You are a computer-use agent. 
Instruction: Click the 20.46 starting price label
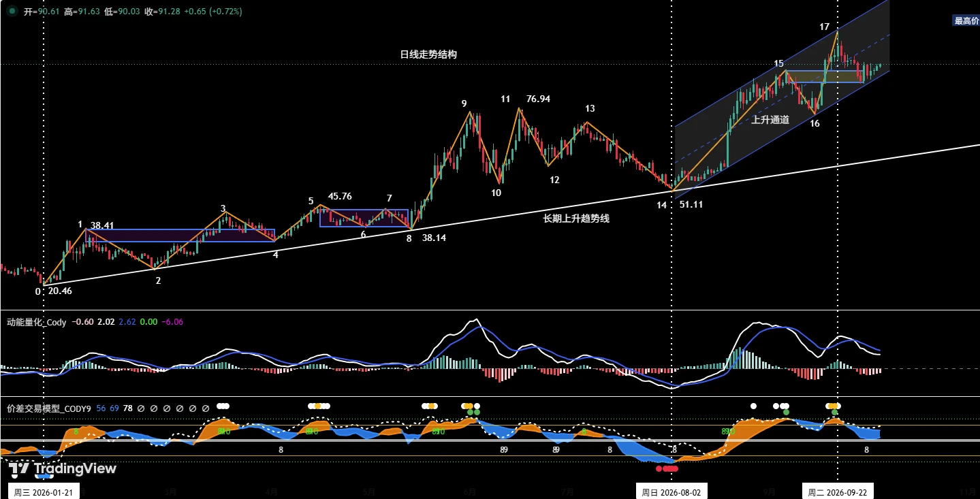tap(60, 291)
